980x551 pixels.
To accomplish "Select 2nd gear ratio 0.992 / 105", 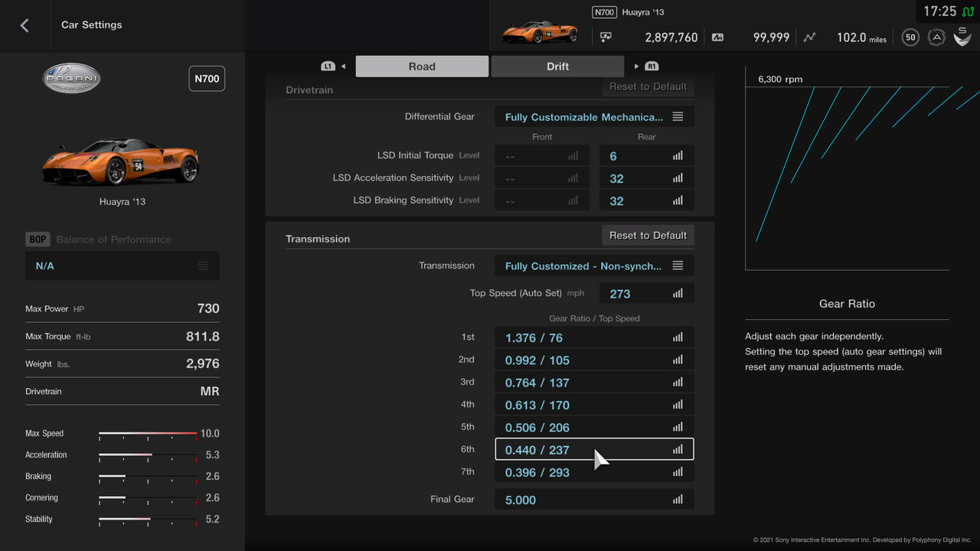I will click(x=595, y=360).
